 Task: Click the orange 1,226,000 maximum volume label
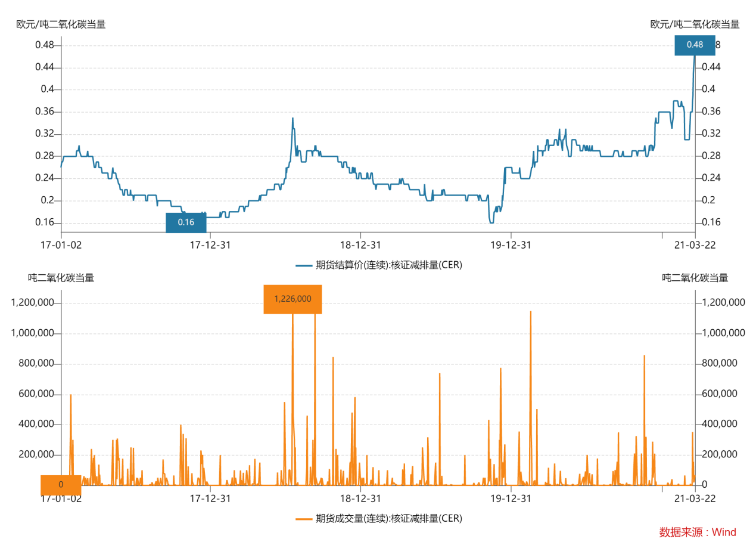(x=293, y=299)
